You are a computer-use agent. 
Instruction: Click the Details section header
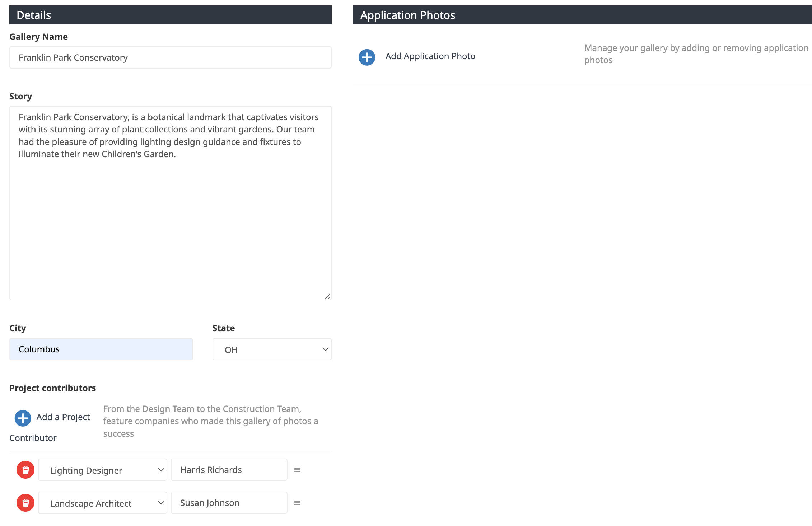(x=170, y=15)
